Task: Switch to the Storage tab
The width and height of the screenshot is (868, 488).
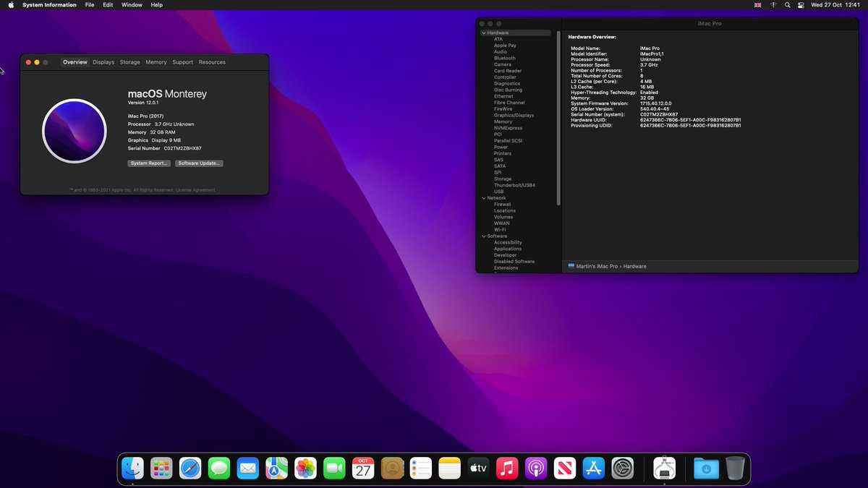Action: [x=130, y=62]
